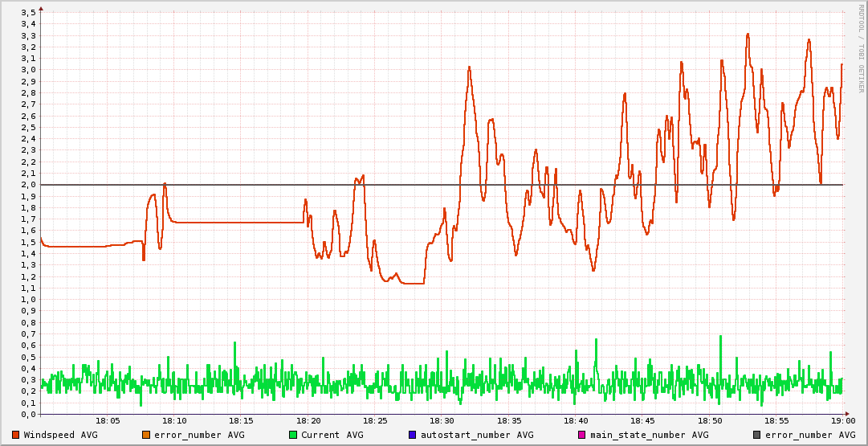868x446 pixels.
Task: Click the red Windspeed AVG legend swatch
Action: (16, 435)
